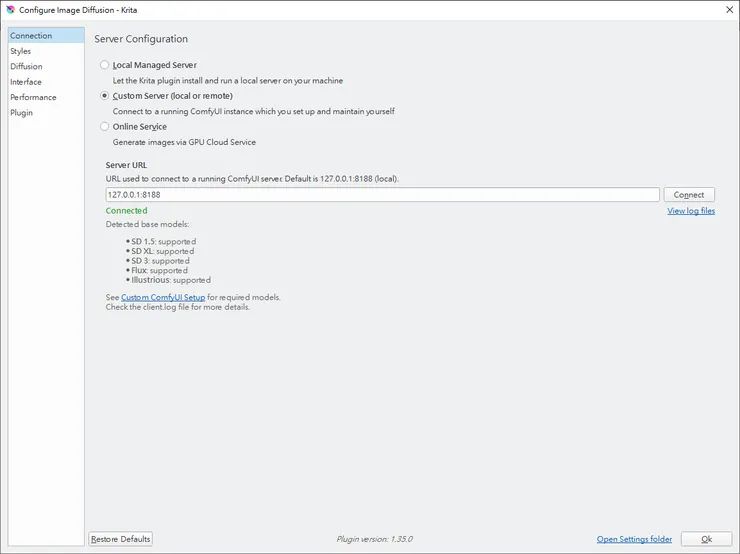Open Settings folder link

pos(634,539)
